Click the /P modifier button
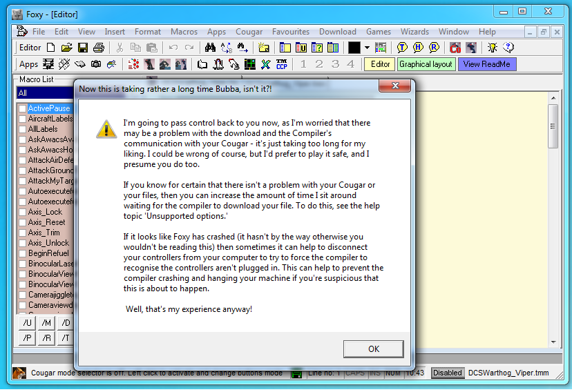This screenshot has height=392, width=572. (28, 338)
